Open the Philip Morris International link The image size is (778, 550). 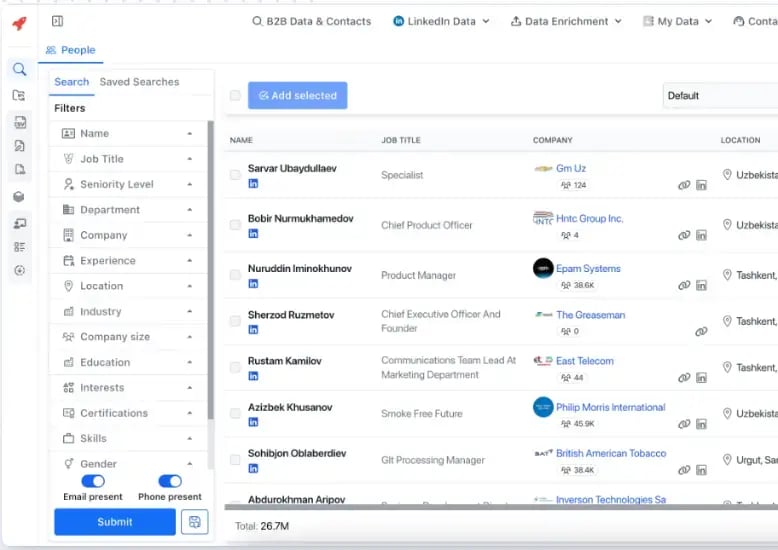[x=610, y=407]
